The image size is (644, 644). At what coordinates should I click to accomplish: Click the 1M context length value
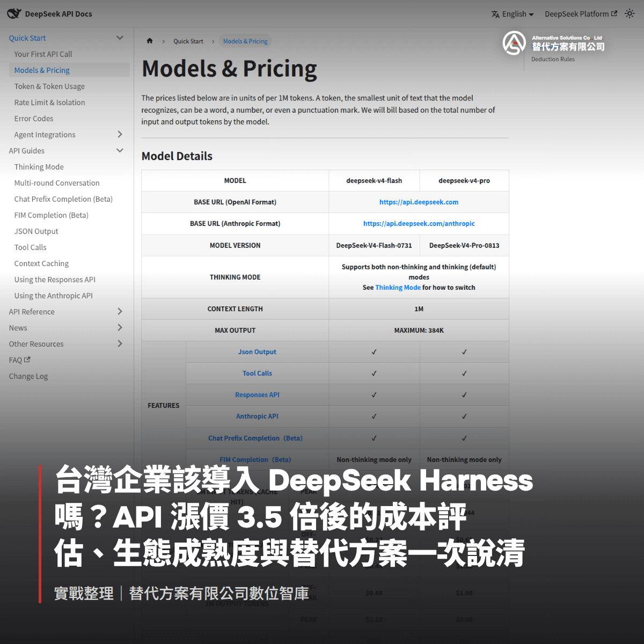click(x=419, y=309)
